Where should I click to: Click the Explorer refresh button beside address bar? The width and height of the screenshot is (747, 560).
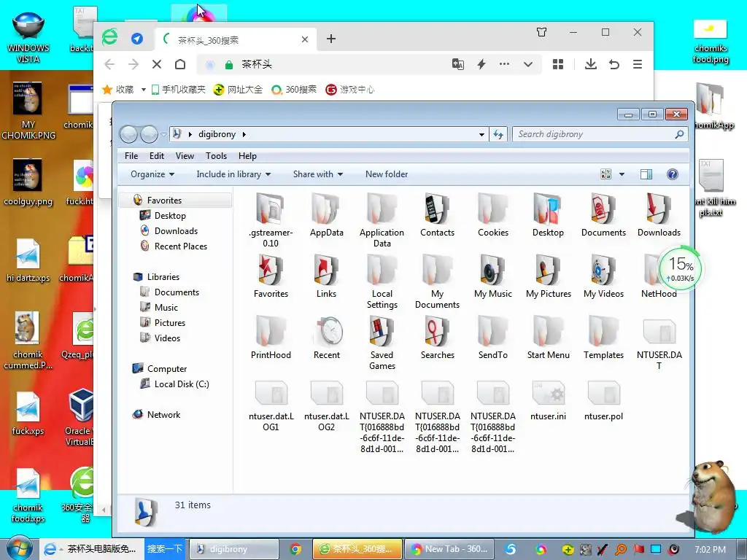498,134
